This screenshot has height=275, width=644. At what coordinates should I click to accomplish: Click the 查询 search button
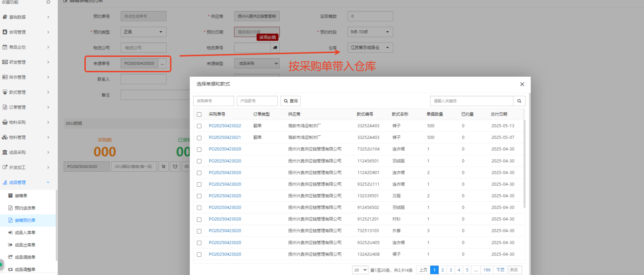[x=291, y=101]
